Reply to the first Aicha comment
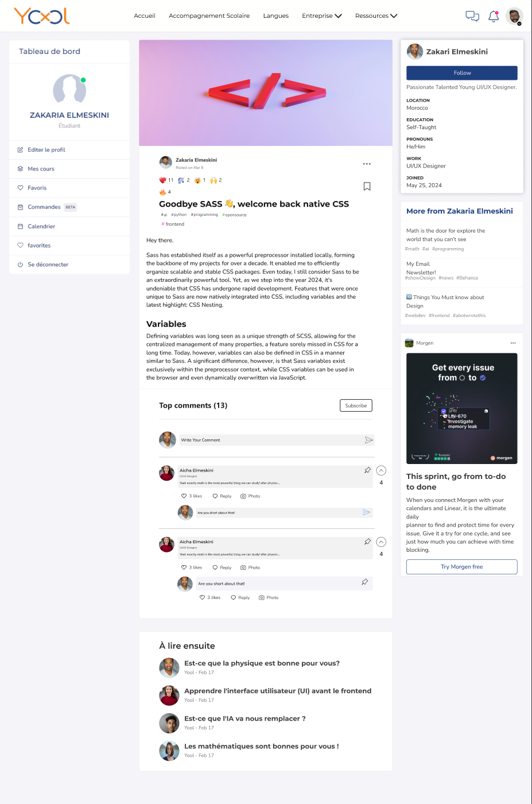This screenshot has height=804, width=532. click(x=222, y=496)
